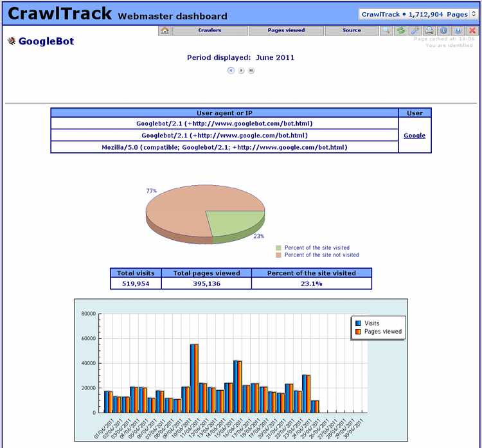Select the Googlebot/2.1 google.com/bot.html row
482x448 pixels.
pyautogui.click(x=224, y=135)
